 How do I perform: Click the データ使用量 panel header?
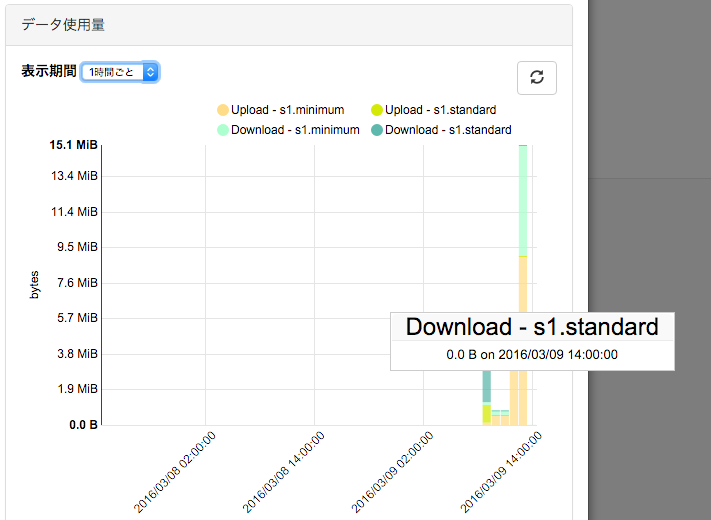tap(289, 25)
